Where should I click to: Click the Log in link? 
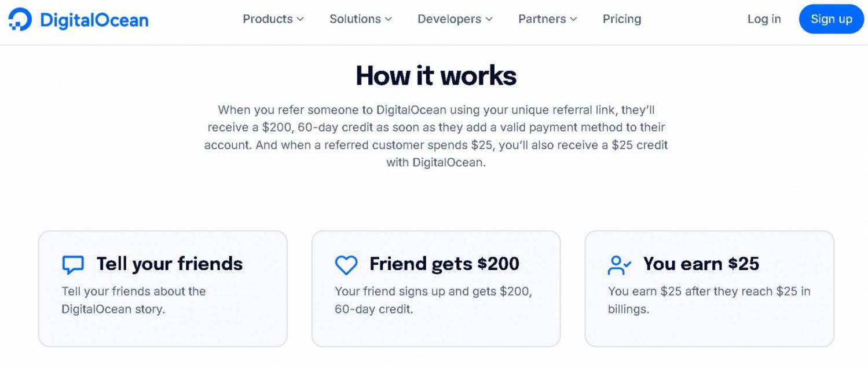(x=764, y=19)
